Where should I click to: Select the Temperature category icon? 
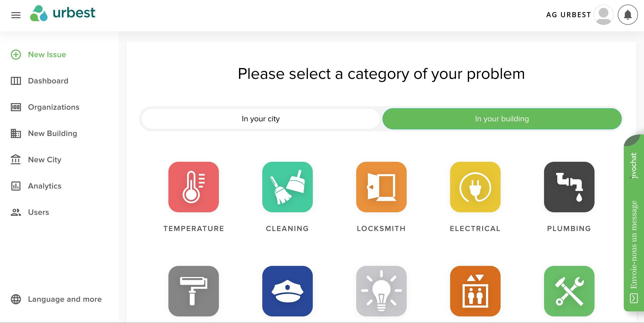[193, 187]
